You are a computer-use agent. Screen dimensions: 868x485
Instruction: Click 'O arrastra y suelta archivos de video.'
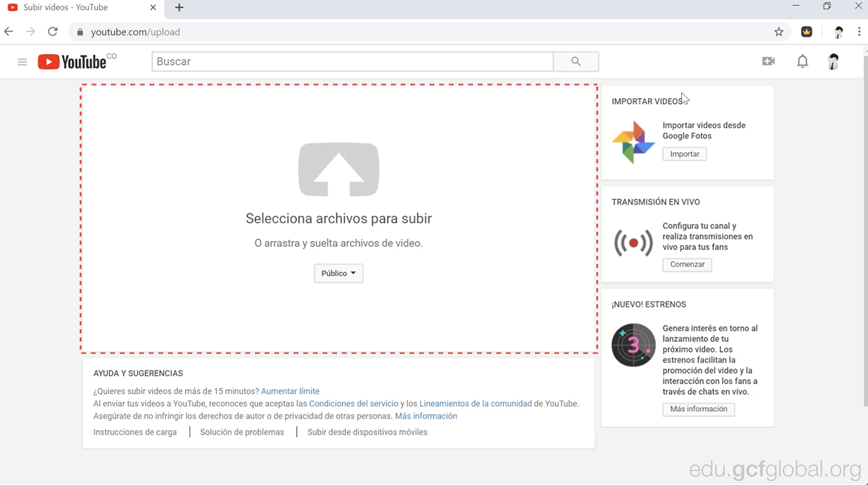pyautogui.click(x=339, y=243)
